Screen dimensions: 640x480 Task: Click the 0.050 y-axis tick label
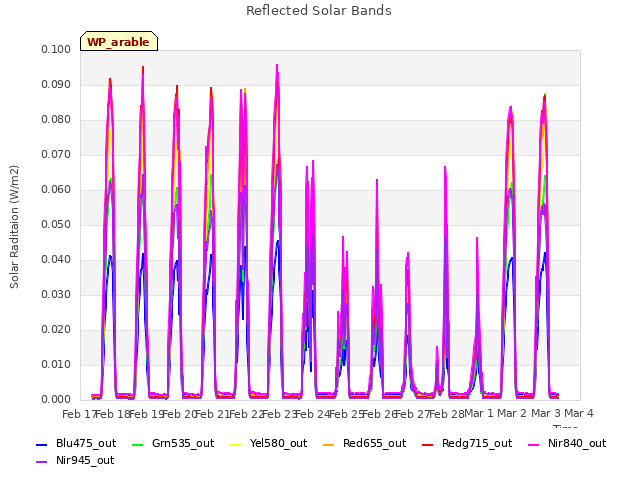pyautogui.click(x=56, y=224)
